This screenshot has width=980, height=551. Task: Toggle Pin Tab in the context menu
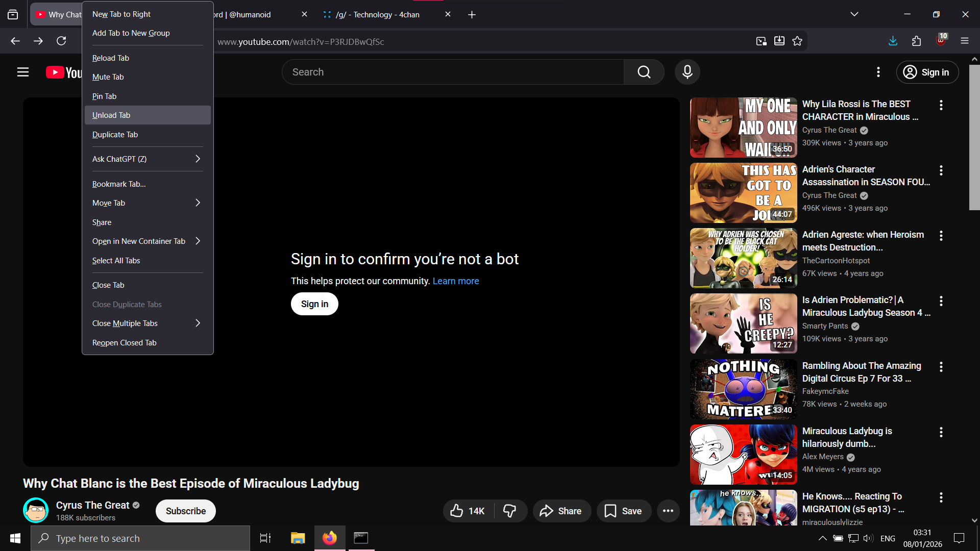(105, 96)
